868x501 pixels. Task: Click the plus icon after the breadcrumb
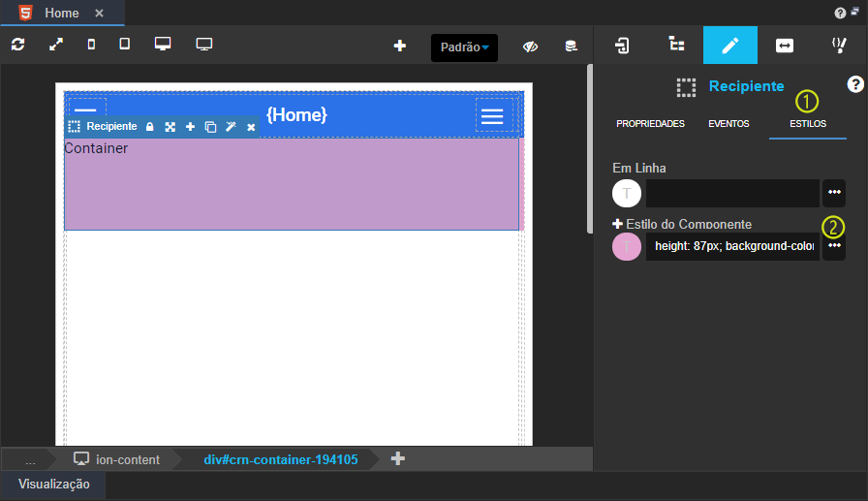398,458
